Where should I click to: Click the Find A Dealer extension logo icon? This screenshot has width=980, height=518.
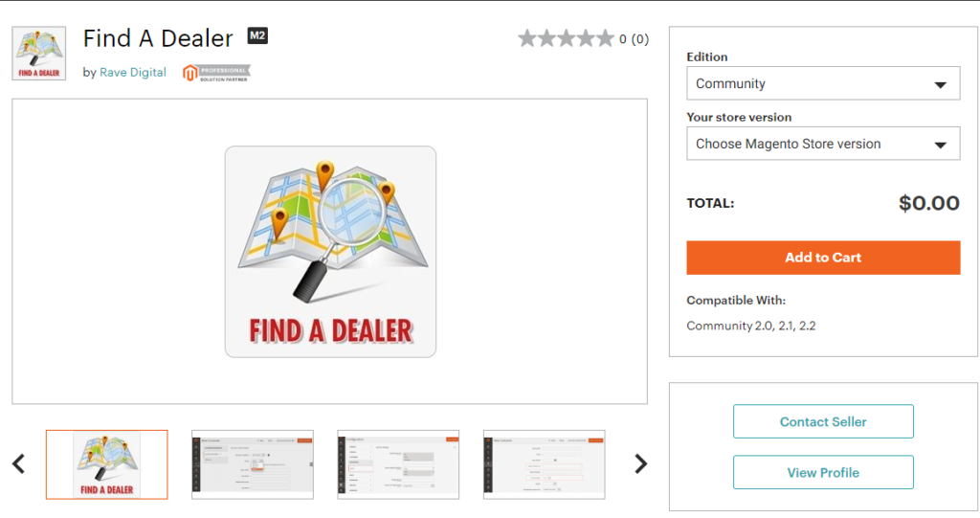38,53
